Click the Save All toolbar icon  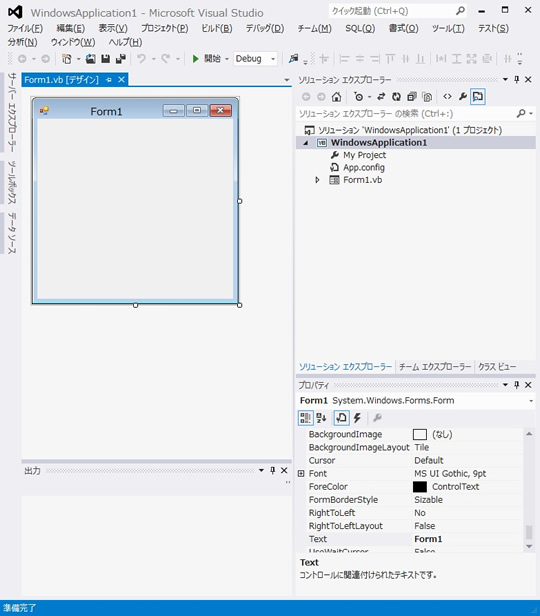click(121, 59)
